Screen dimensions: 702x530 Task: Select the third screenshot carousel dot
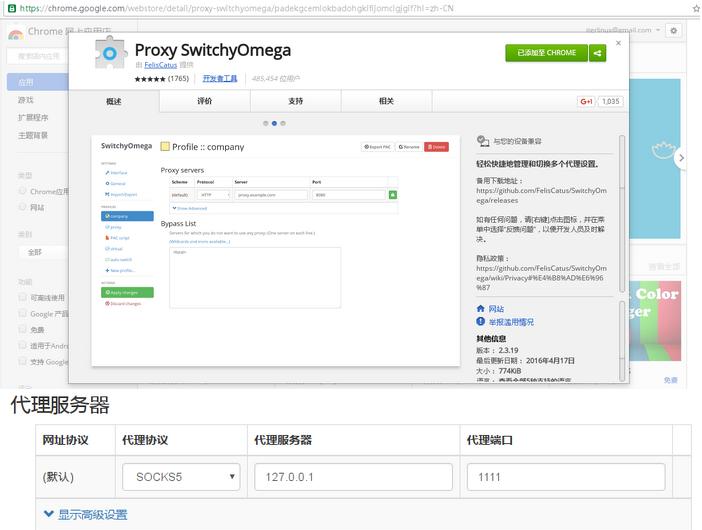tap(283, 123)
